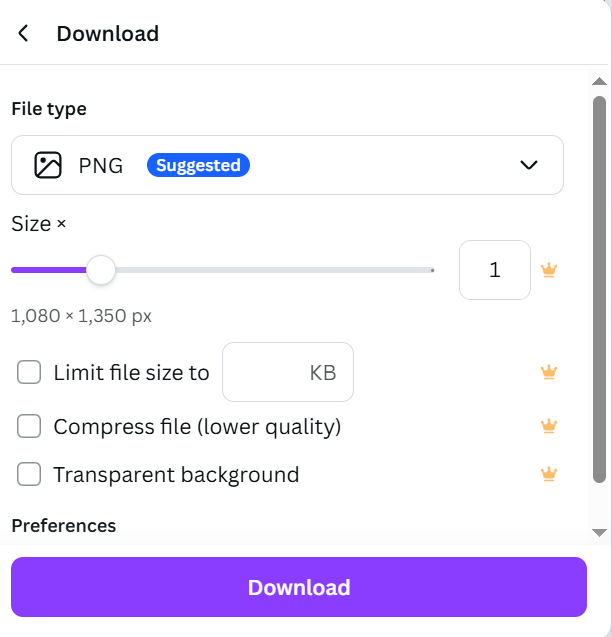Click the back arrow beside Download

coord(23,33)
